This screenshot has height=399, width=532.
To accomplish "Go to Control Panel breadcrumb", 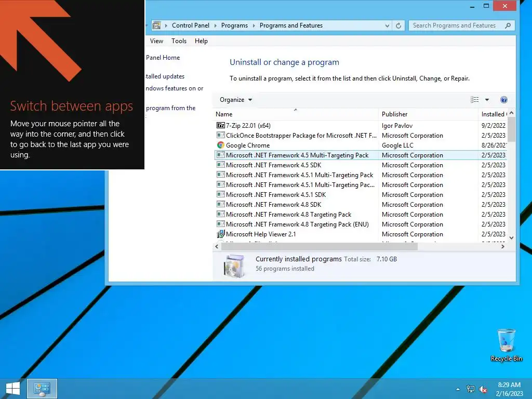I will 191,25.
